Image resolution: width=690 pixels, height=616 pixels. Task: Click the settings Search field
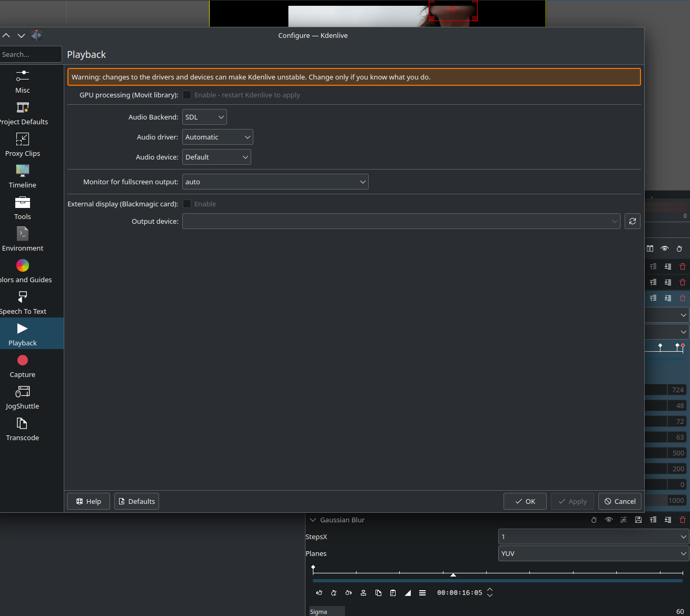pyautogui.click(x=31, y=54)
